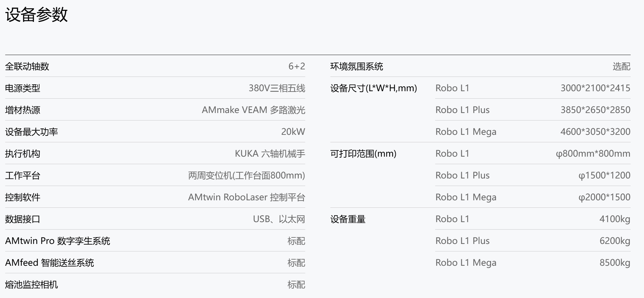Click the 选配 value for 环境氛围系统
644x298 pixels.
pos(621,66)
